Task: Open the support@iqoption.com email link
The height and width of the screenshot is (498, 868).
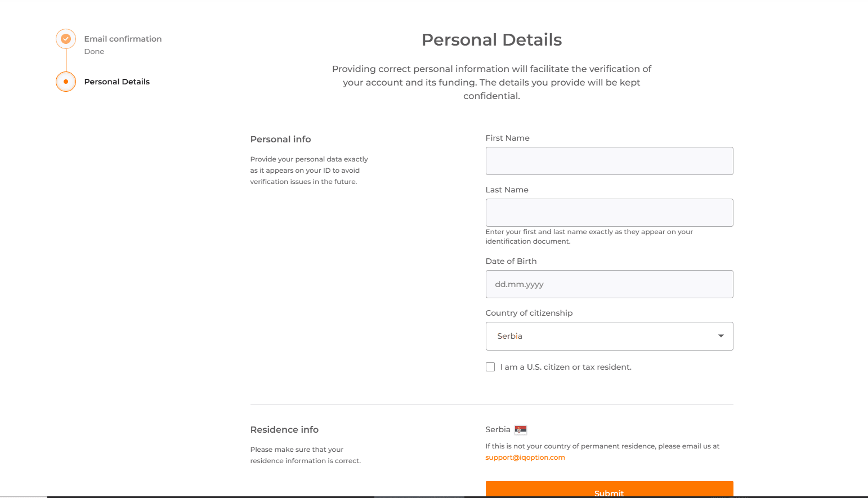Action: pos(525,457)
